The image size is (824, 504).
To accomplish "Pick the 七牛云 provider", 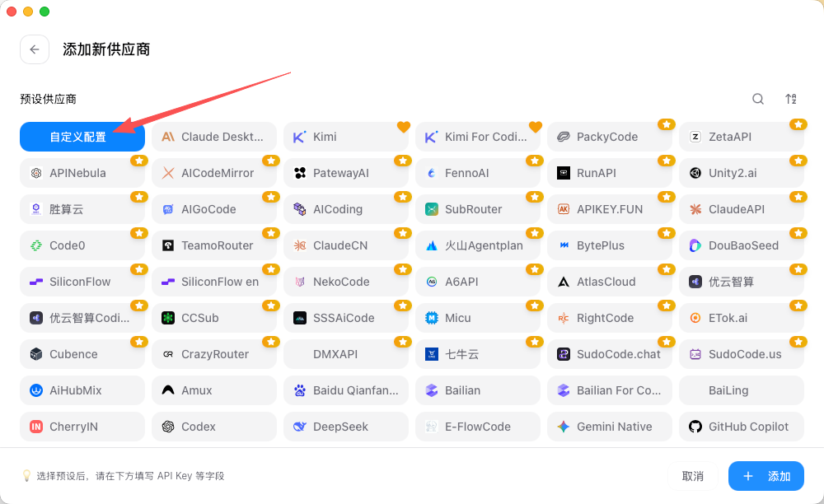I will (x=478, y=354).
